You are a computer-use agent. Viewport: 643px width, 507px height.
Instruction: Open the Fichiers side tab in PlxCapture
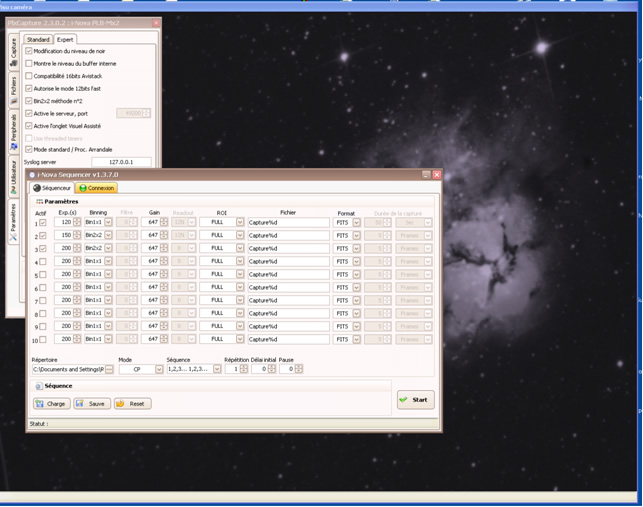[14, 90]
